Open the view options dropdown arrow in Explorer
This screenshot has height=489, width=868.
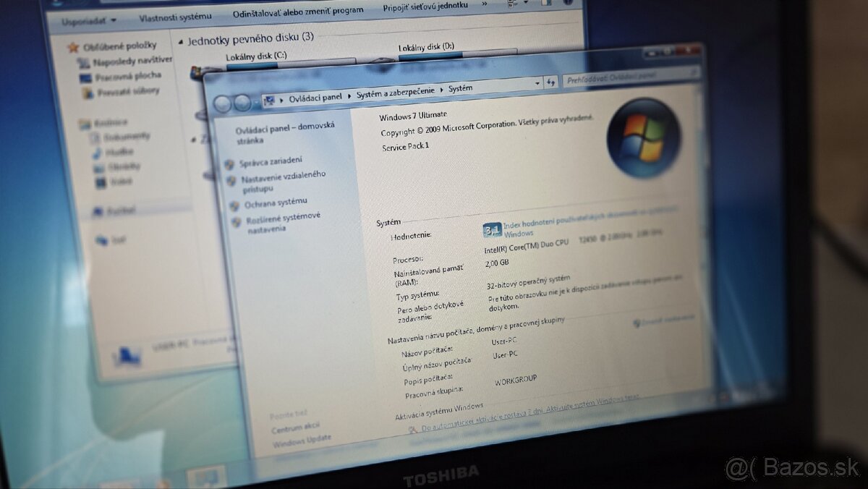click(x=526, y=3)
